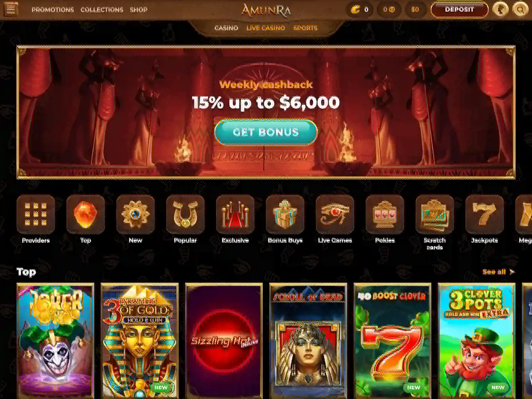Switch to the Sports tab
The height and width of the screenshot is (399, 532).
(305, 28)
